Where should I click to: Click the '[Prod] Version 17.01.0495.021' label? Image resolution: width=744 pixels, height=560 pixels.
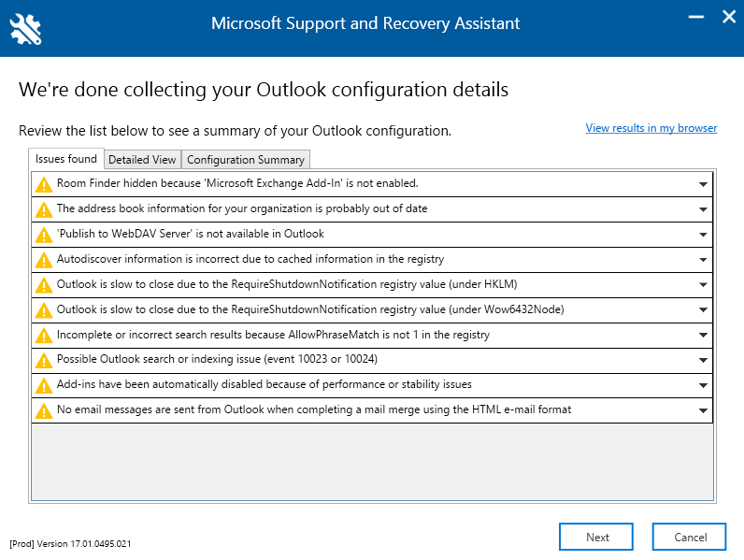click(x=70, y=544)
